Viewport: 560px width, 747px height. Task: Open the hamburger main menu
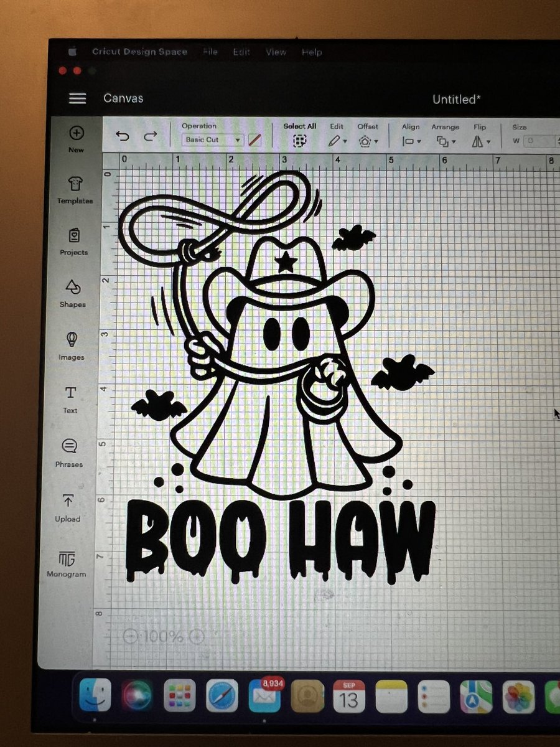[x=77, y=98]
